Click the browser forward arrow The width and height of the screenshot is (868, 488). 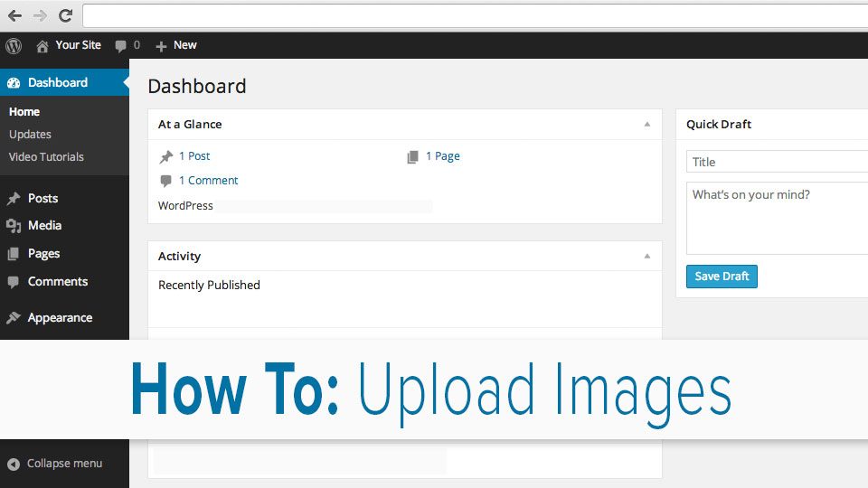[x=40, y=15]
